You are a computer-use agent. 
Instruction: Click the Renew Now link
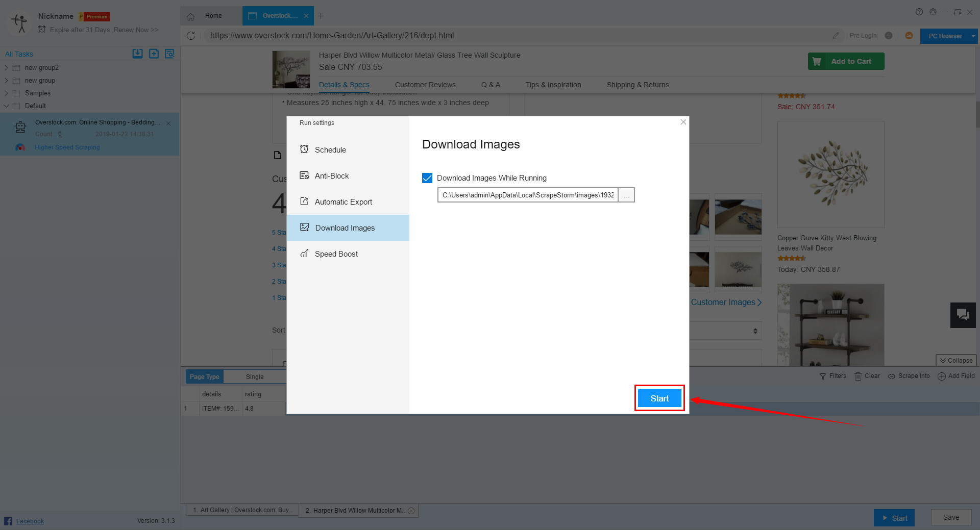pos(136,30)
